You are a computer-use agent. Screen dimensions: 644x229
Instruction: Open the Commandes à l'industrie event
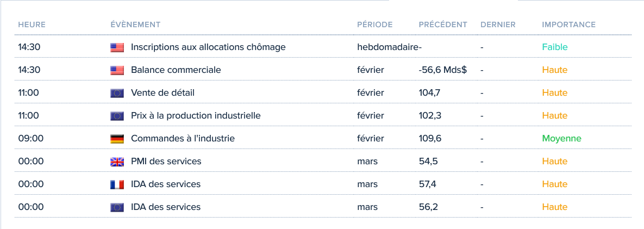(183, 139)
